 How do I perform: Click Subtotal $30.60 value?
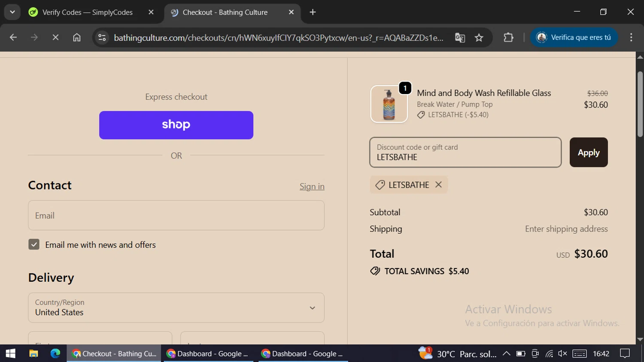pos(595,212)
